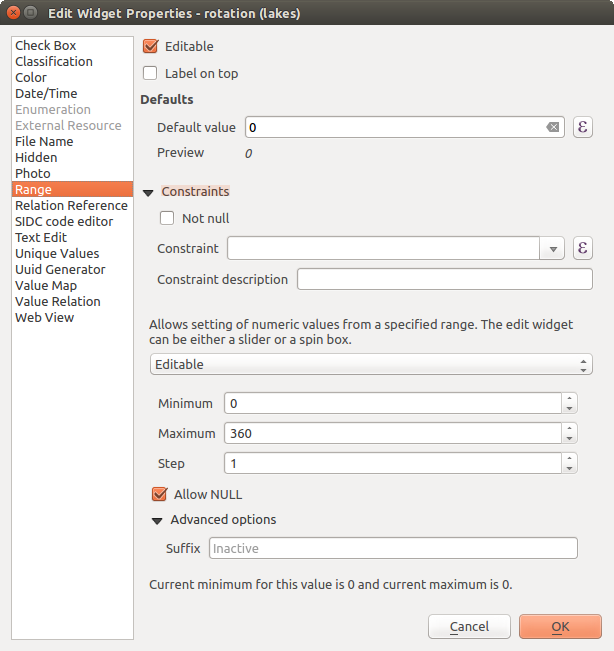Screen dimensions: 614x651
Task: Click into the Constraint description field
Action: 444,280
